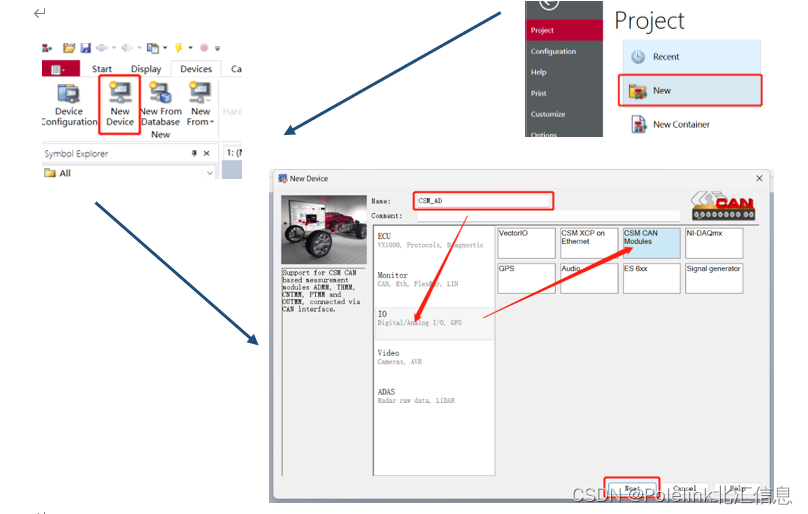808x514 pixels.
Task: Click the blue Save floppy disk icon
Action: [86, 48]
